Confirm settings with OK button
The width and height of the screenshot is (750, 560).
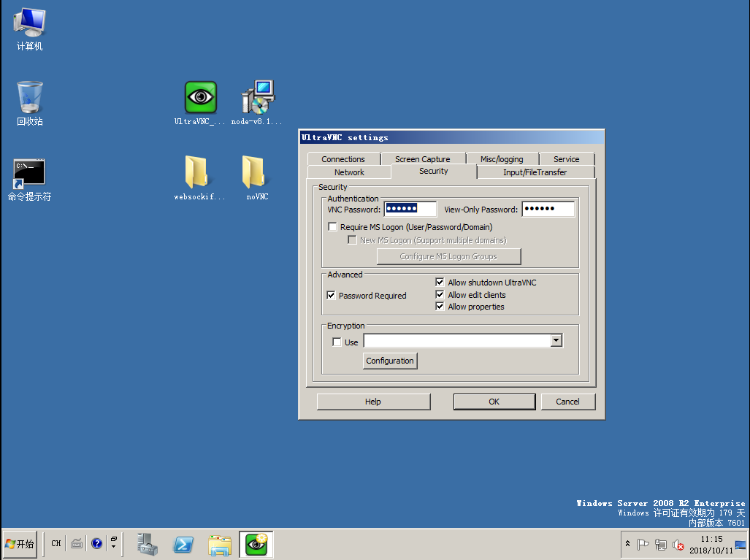[x=494, y=402]
